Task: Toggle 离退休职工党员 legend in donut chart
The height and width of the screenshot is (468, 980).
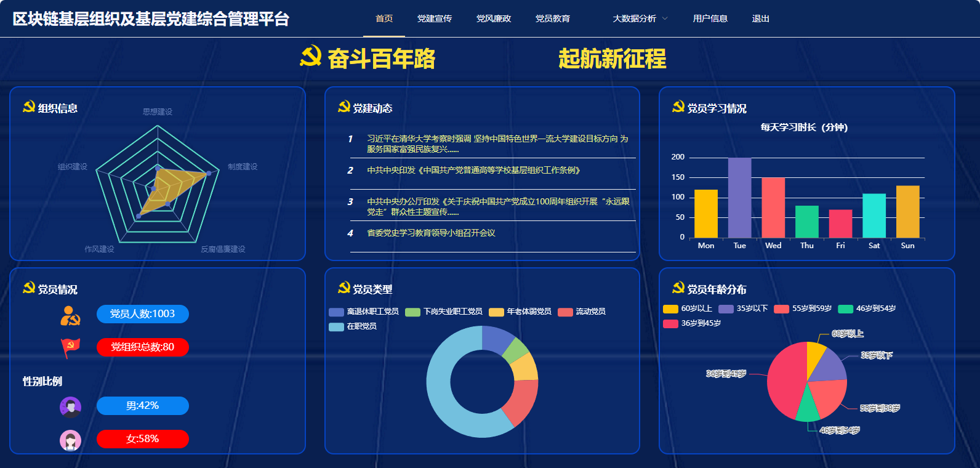Action: pyautogui.click(x=364, y=312)
